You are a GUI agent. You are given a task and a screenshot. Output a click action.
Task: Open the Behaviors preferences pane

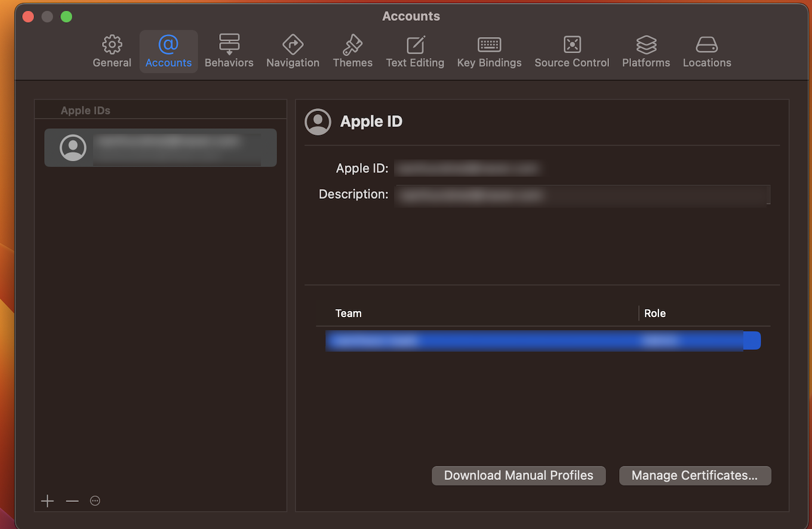point(229,51)
